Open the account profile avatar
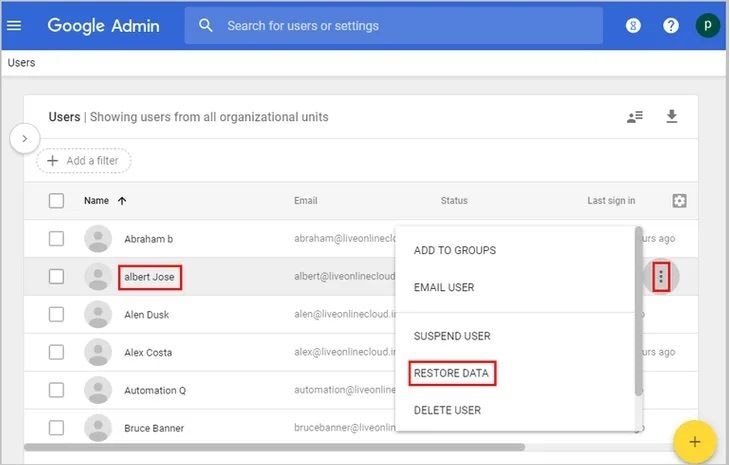This screenshot has height=465, width=730. point(707,25)
